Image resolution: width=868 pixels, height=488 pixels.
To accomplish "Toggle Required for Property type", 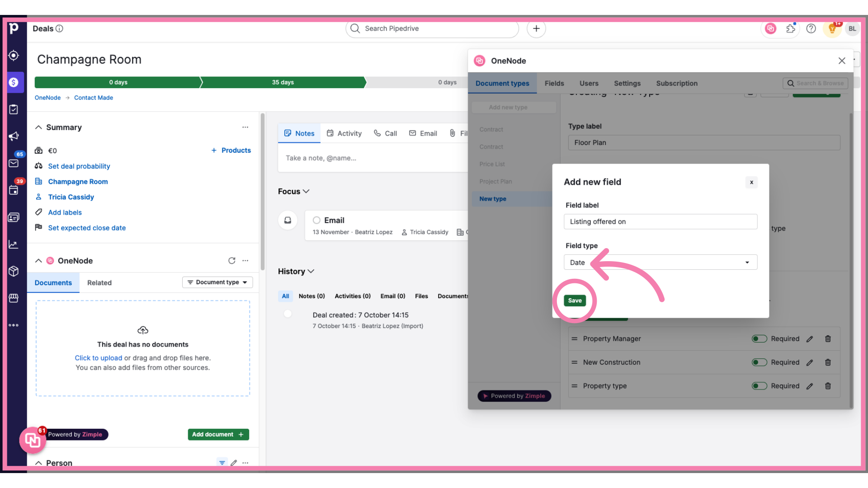I will (x=759, y=386).
